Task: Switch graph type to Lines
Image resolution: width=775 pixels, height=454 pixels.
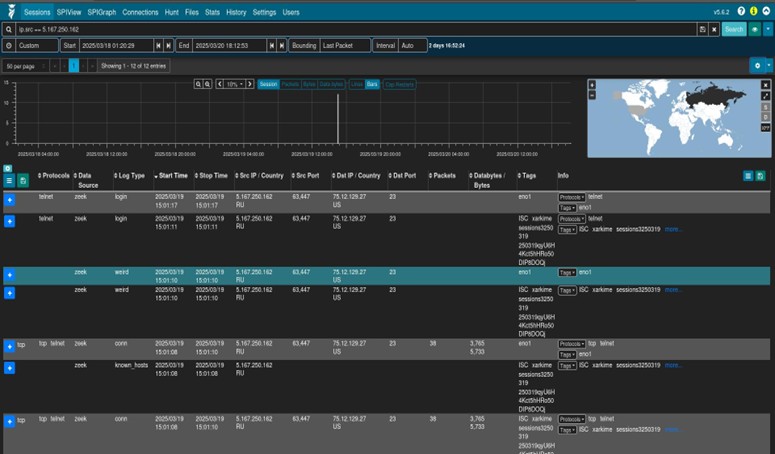Action: (356, 85)
